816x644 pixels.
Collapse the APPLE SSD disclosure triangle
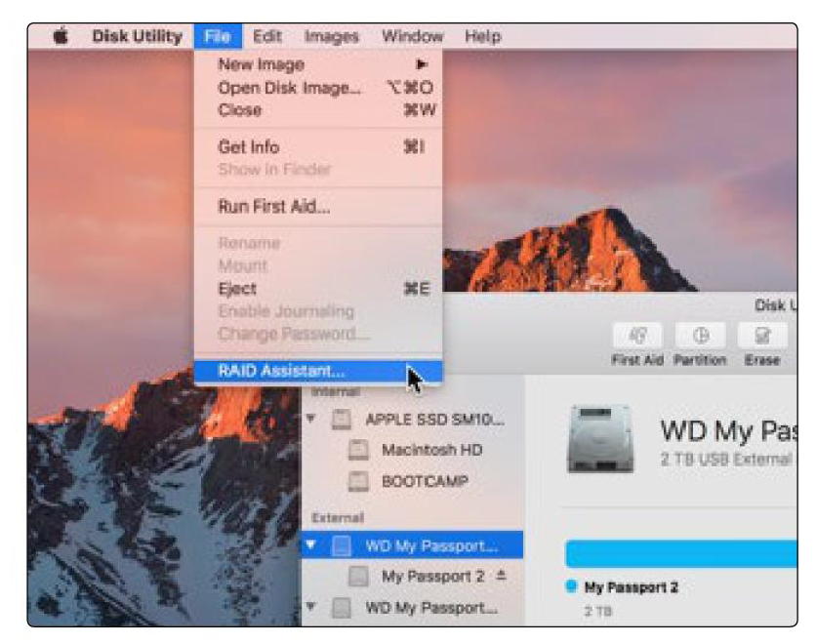tap(311, 419)
